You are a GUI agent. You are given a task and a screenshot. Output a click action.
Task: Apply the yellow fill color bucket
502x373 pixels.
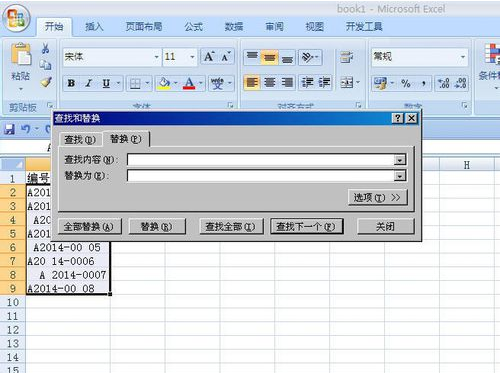point(164,83)
